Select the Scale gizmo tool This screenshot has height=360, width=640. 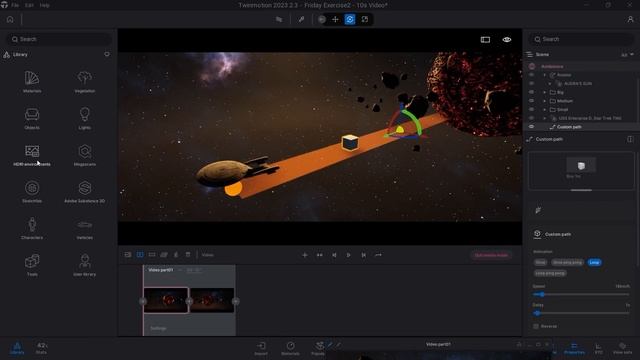[364, 19]
